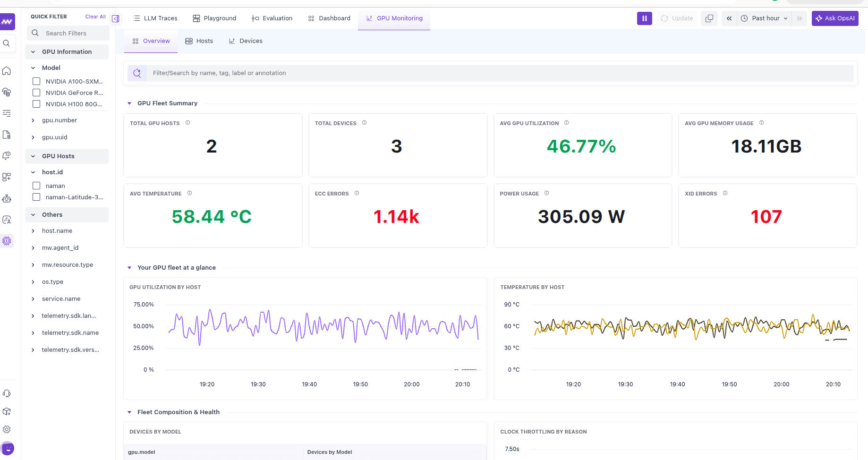868x460 pixels.
Task: Open the Devices sub-tab
Action: coord(246,41)
